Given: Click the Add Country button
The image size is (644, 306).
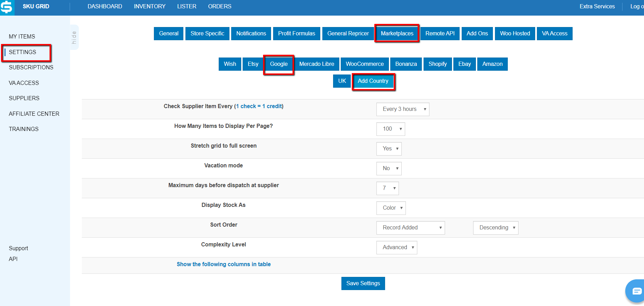Looking at the screenshot, I should (373, 81).
